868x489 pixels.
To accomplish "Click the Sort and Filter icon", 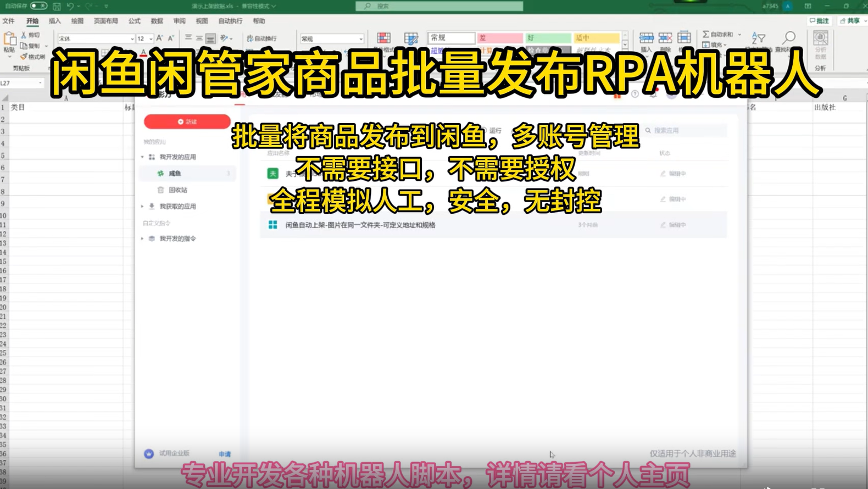I will [759, 38].
